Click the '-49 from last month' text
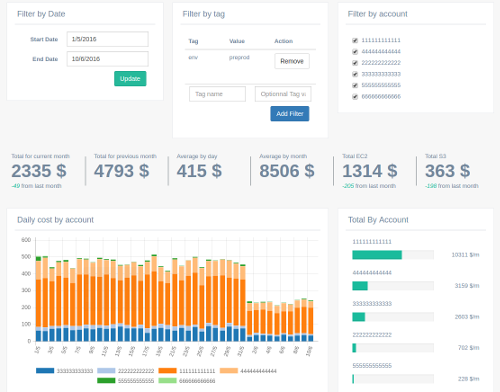 [x=36, y=186]
